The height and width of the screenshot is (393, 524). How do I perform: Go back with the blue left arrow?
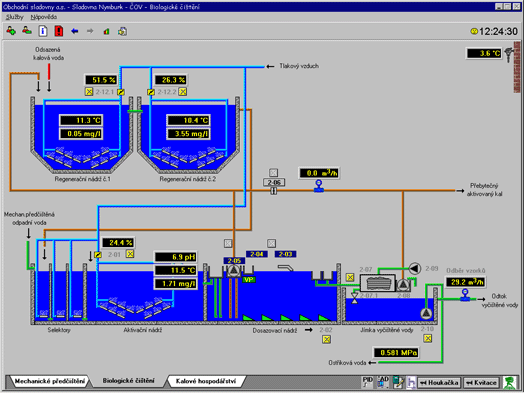click(75, 31)
